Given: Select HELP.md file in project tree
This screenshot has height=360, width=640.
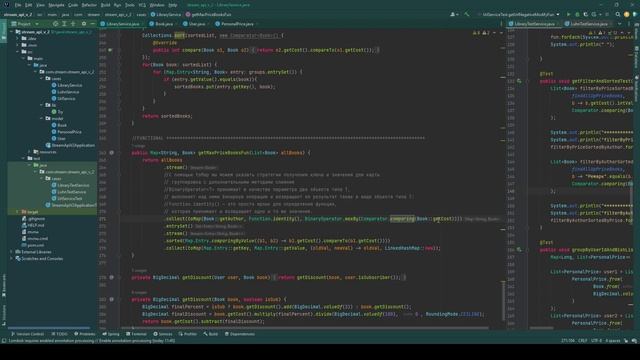Looking at the screenshot, I should coord(33,225).
